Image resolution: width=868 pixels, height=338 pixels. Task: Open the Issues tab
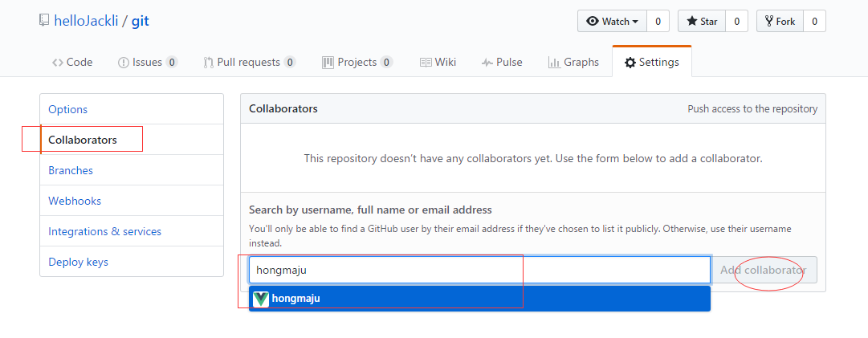pos(148,62)
